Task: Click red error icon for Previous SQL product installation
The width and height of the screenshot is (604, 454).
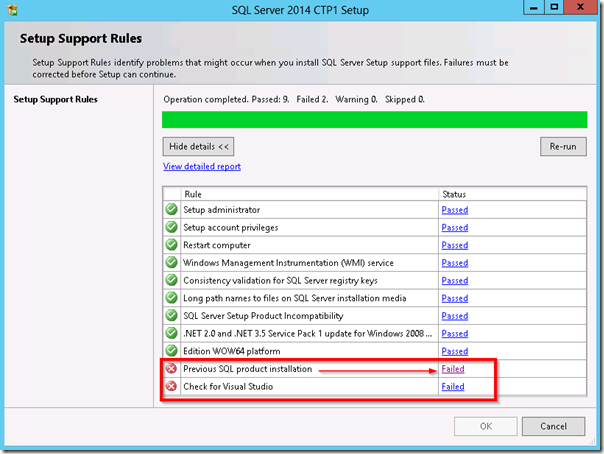Action: 171,369
